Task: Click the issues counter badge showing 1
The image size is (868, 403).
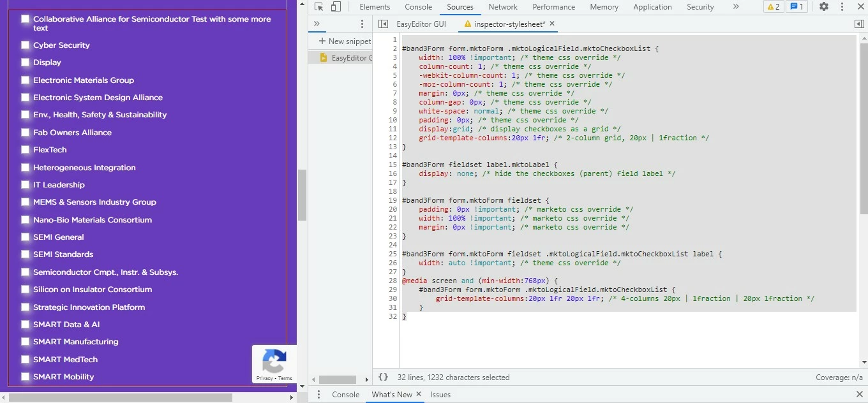Action: tap(797, 7)
